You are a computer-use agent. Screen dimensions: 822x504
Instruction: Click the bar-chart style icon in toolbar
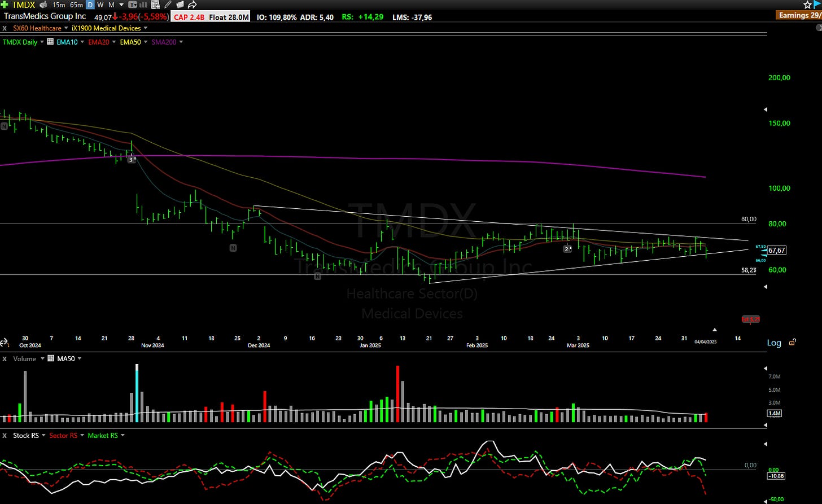coord(144,5)
